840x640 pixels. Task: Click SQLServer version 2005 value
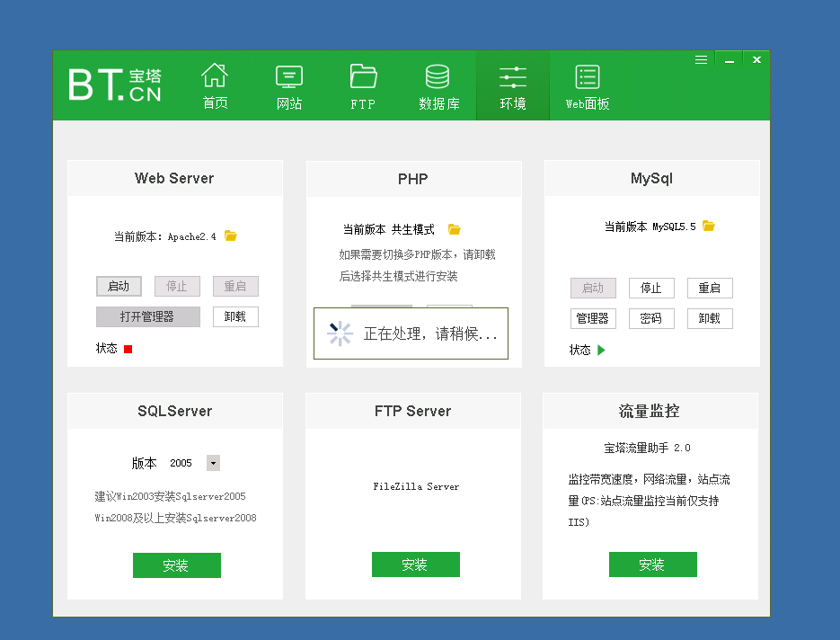[x=181, y=463]
